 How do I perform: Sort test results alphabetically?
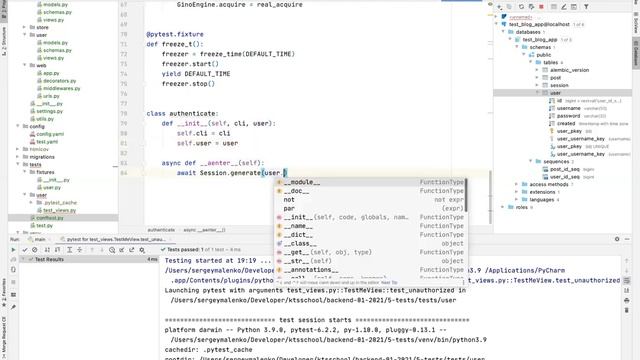pos(47,249)
